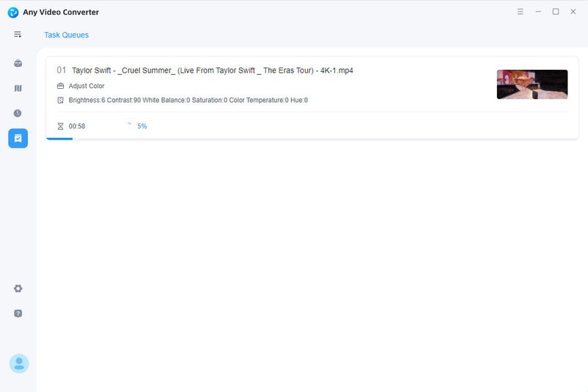Click the video thumbnail of task 01
This screenshot has height=392, width=588.
pos(532,84)
